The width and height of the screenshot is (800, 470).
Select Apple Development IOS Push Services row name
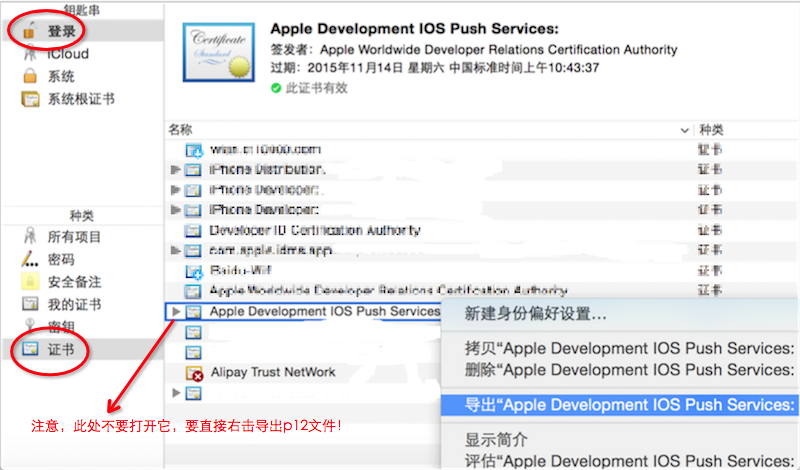pos(325,311)
